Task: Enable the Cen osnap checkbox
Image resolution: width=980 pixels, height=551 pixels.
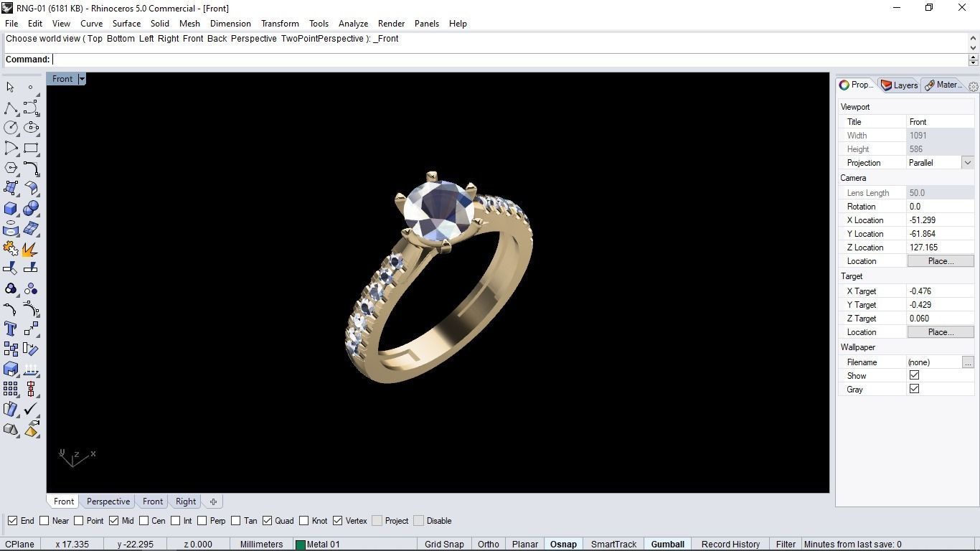Action: pos(143,521)
